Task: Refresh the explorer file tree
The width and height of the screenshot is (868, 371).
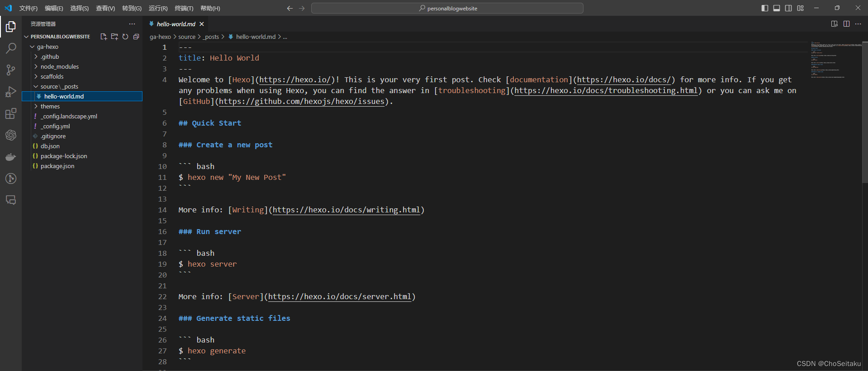Action: (125, 37)
